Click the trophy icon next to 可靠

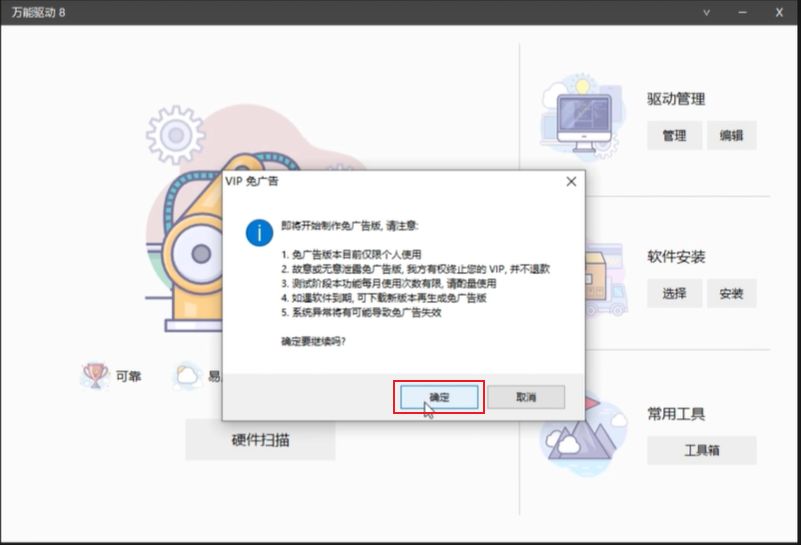tap(95, 376)
